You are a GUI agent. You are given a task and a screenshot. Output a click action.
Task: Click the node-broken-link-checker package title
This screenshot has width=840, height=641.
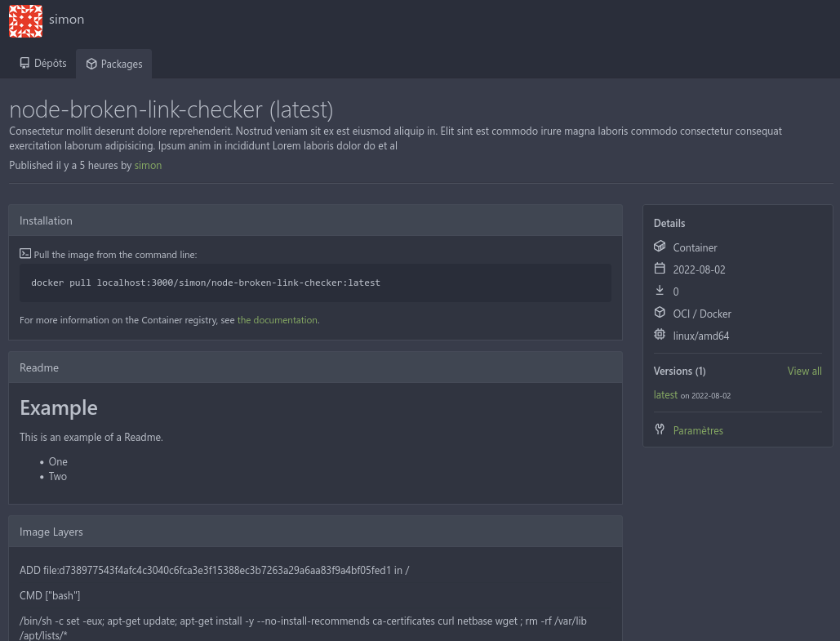click(x=171, y=109)
